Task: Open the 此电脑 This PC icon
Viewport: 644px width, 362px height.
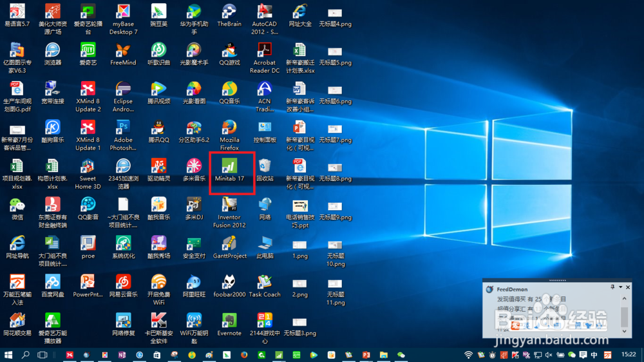Action: point(265,247)
